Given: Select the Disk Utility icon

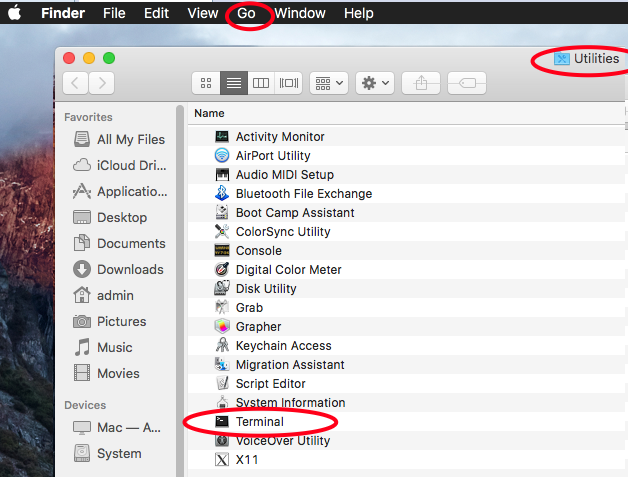Looking at the screenshot, I should 222,288.
